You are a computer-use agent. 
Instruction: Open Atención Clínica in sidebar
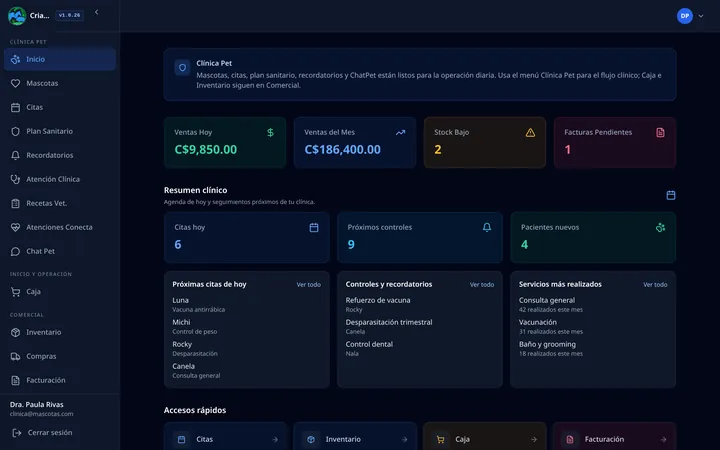coord(60,179)
